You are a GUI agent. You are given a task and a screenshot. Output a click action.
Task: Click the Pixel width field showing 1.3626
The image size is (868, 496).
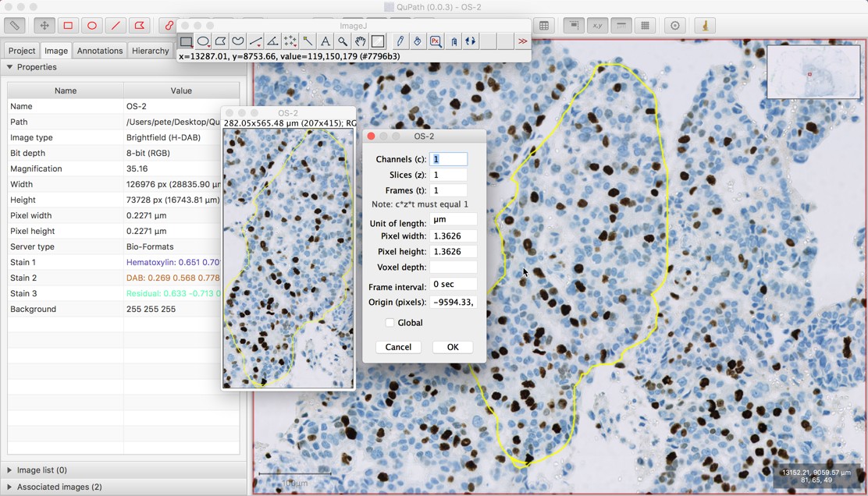[454, 236]
